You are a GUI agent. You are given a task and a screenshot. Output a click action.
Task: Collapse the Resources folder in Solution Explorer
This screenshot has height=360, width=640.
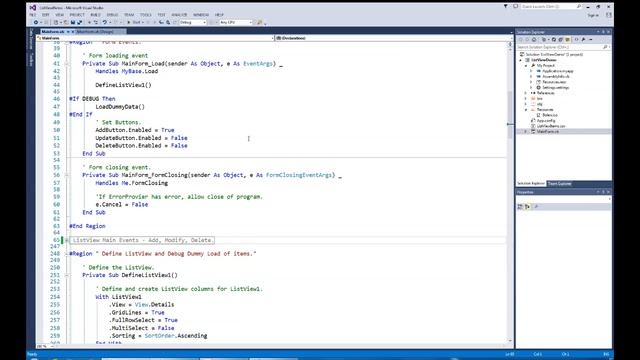[x=526, y=110]
